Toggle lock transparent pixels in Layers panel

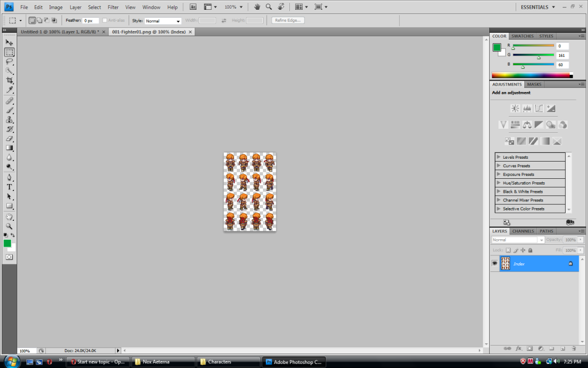(508, 250)
